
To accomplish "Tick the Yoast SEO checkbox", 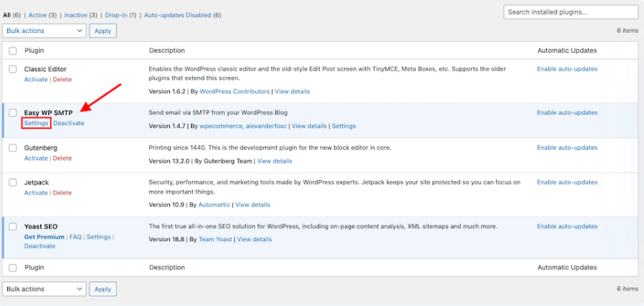I will point(13,227).
